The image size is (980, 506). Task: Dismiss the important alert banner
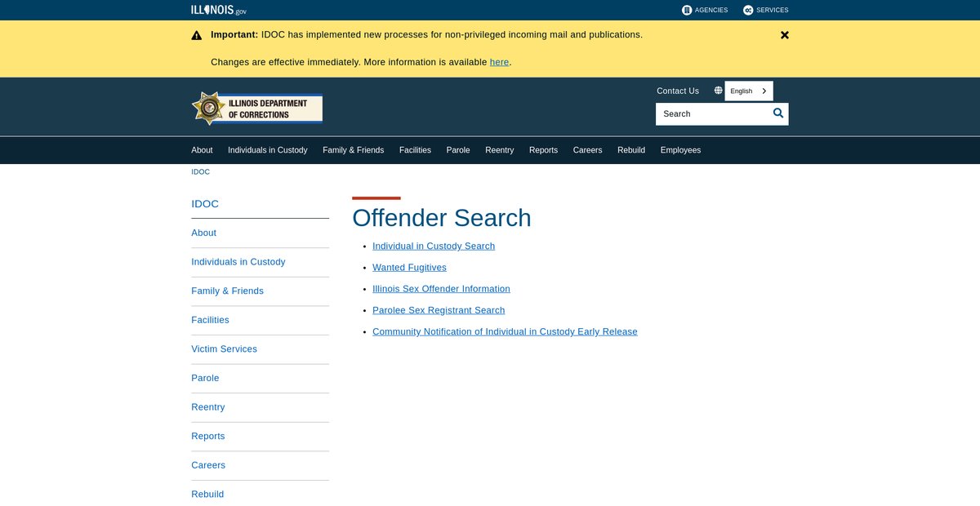click(x=785, y=35)
